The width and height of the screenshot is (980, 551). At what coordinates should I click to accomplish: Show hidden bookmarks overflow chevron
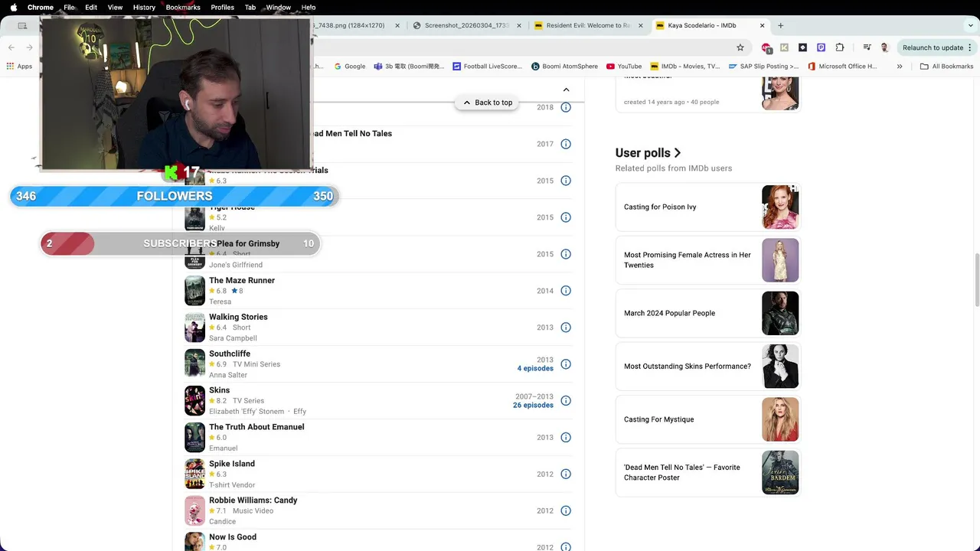click(x=900, y=67)
